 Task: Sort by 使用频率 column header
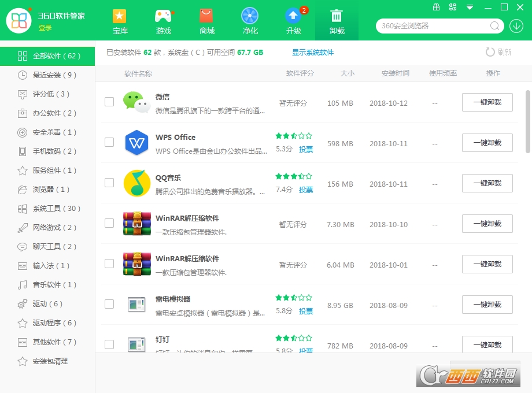443,73
